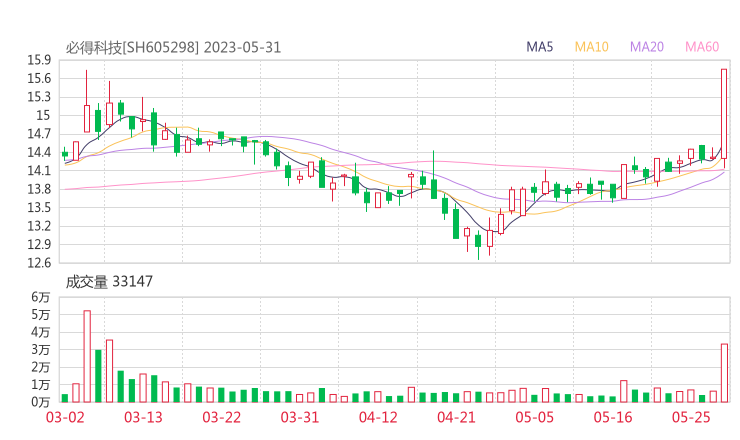Click the 05-16 date label
740x440 pixels.
[x=613, y=417]
